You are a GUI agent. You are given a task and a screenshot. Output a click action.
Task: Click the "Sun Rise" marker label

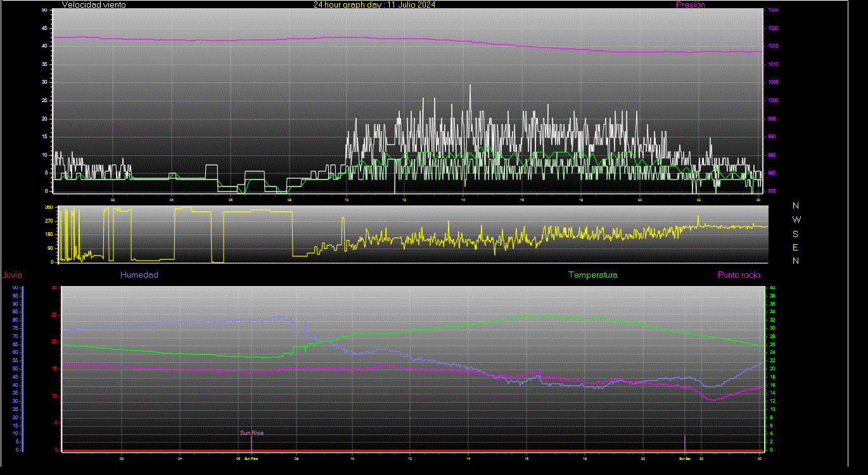252,433
